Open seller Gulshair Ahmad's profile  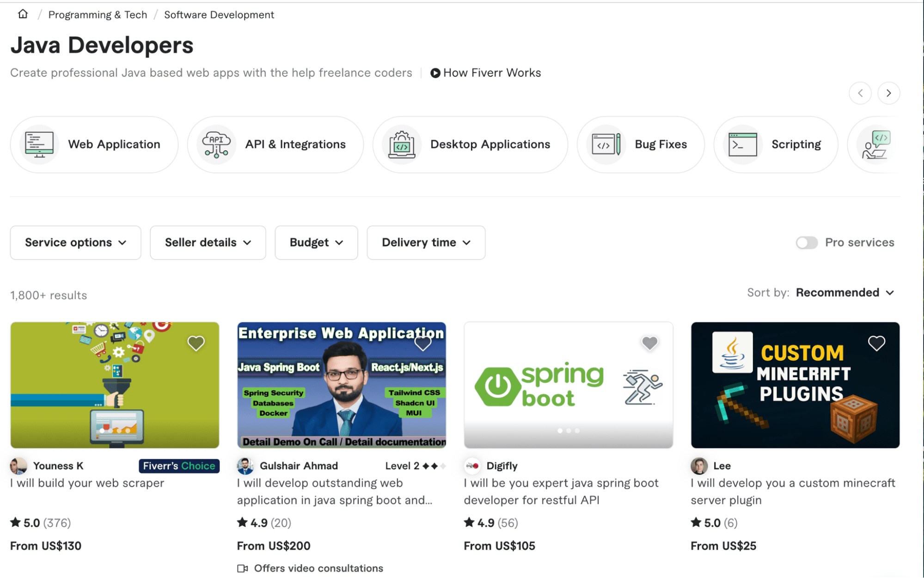click(x=299, y=466)
